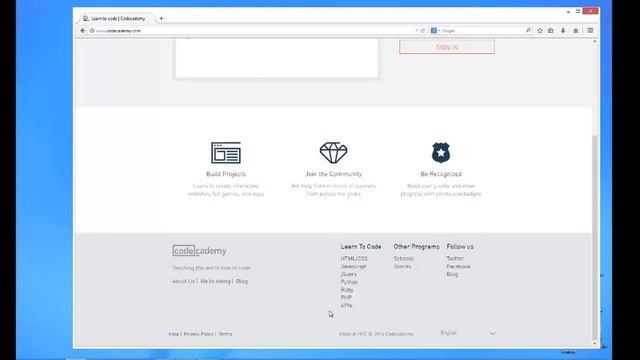Open the APIs course link
Viewport: 640px width, 360px height.
point(346,305)
